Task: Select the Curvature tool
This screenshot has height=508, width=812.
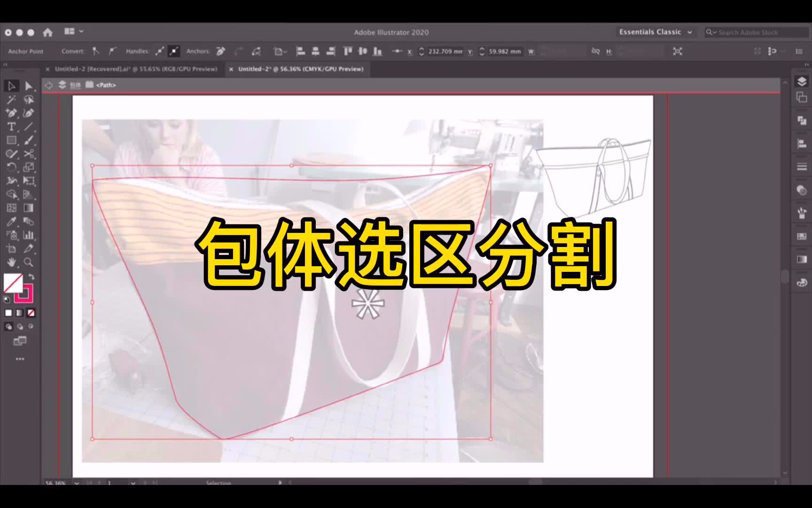Action: (29, 113)
